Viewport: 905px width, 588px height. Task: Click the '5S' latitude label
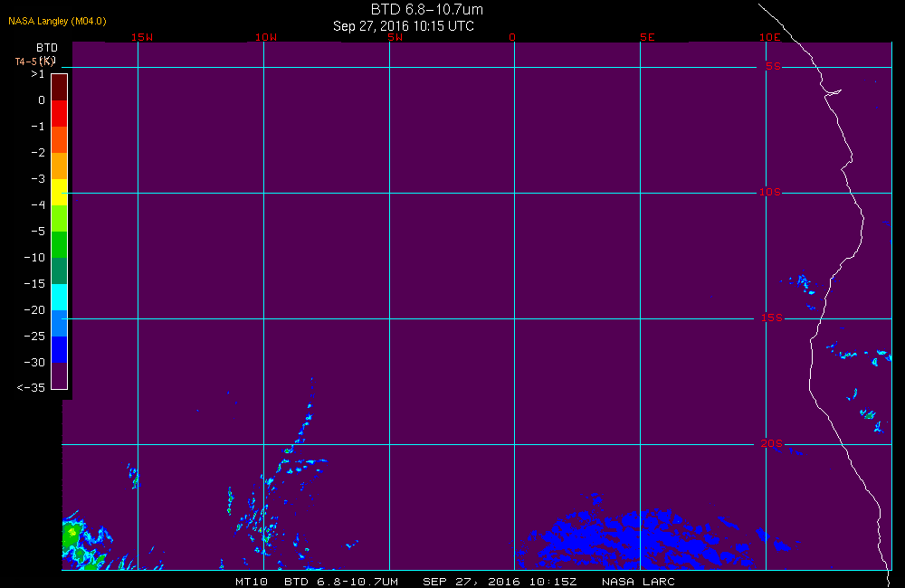pyautogui.click(x=773, y=66)
